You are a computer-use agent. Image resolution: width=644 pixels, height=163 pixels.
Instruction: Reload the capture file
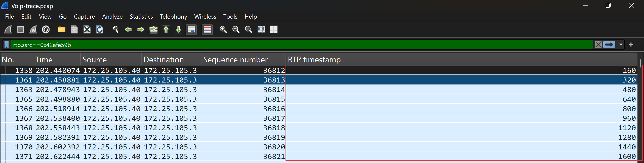(x=100, y=30)
